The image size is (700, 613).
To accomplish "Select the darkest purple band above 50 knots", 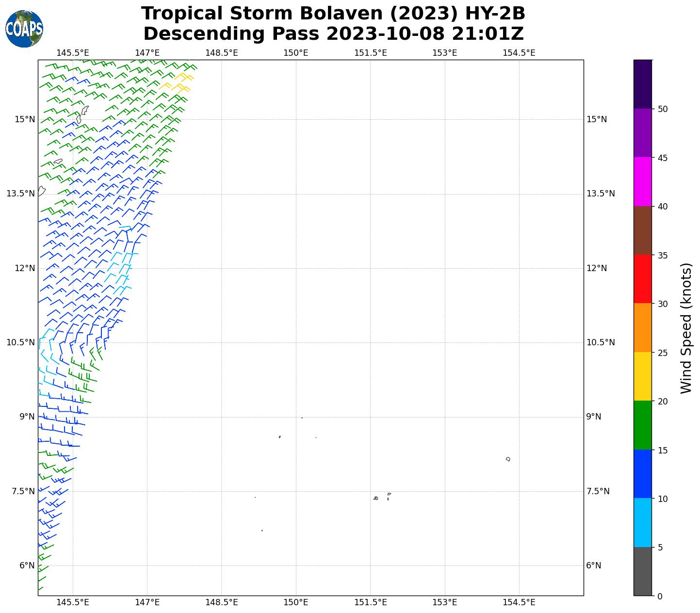I will click(643, 84).
